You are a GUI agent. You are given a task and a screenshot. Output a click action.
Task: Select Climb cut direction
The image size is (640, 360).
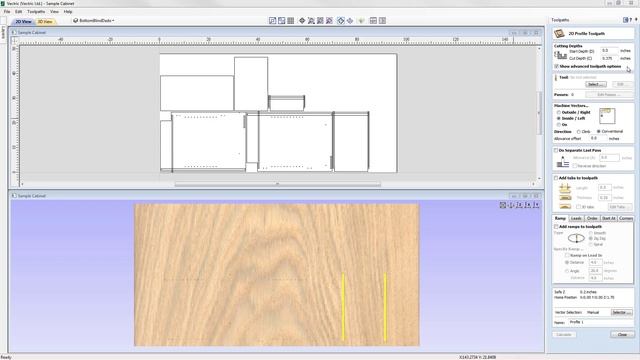point(579,132)
